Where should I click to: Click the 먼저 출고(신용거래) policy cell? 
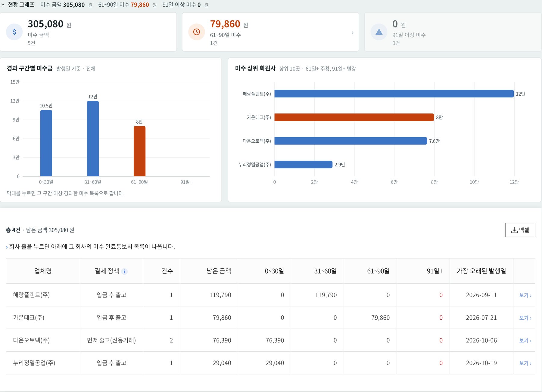click(x=111, y=340)
